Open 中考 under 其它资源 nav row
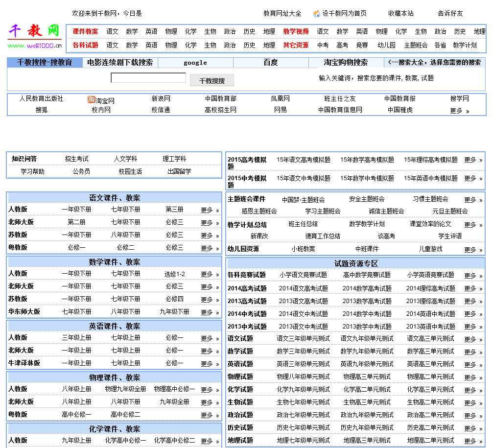 [323, 45]
